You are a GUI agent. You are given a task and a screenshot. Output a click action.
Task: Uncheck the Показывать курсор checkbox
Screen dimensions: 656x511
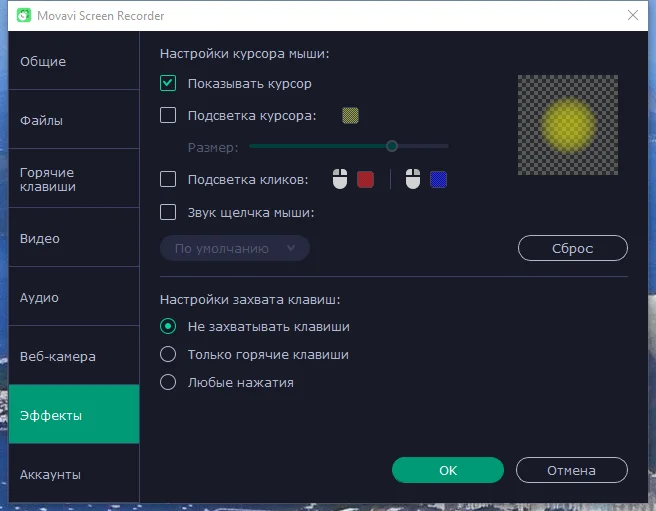coord(168,83)
